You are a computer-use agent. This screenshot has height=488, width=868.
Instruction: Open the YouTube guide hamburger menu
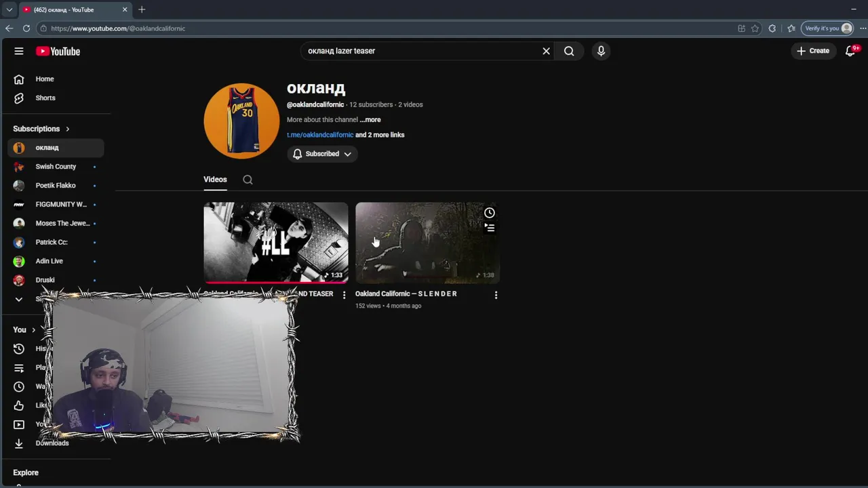19,51
